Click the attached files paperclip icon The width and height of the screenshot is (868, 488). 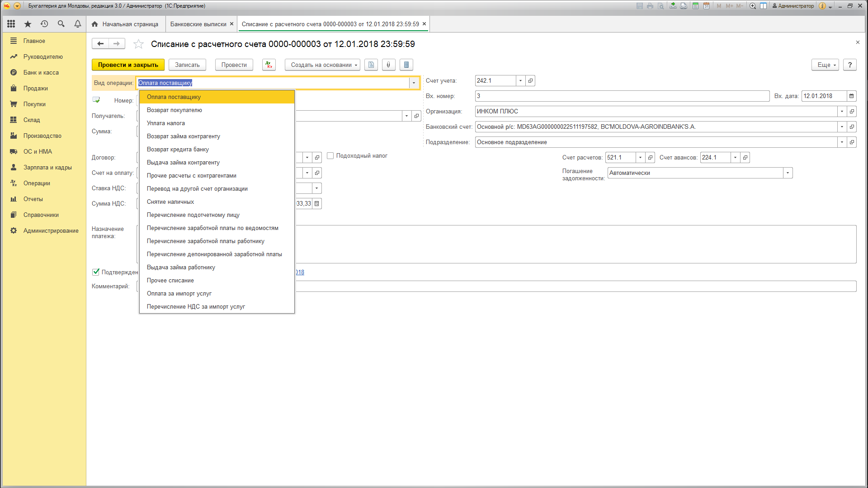click(388, 65)
